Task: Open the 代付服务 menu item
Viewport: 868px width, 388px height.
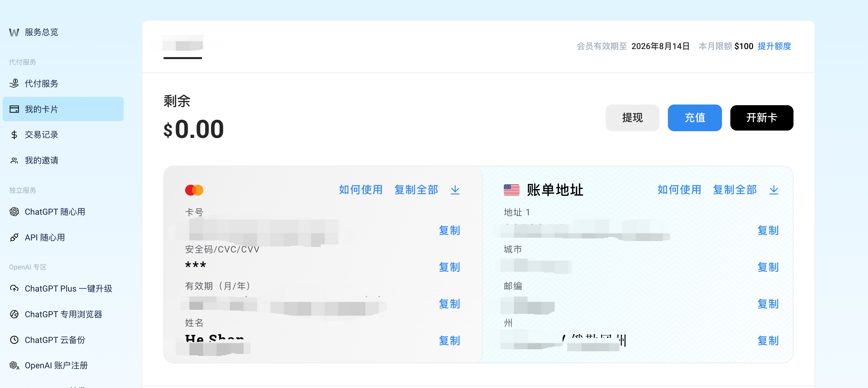Action: point(41,83)
